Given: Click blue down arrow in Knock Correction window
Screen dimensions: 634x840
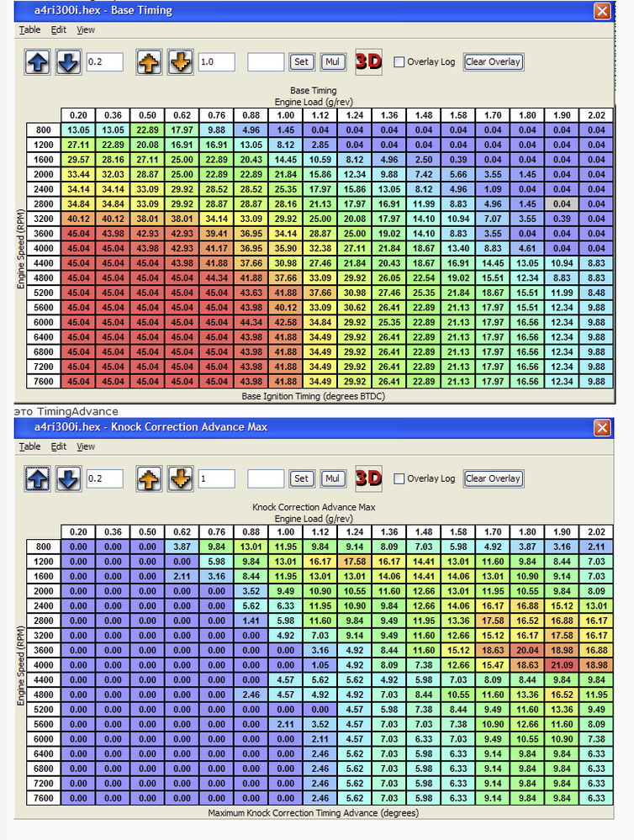Looking at the screenshot, I should 68,479.
